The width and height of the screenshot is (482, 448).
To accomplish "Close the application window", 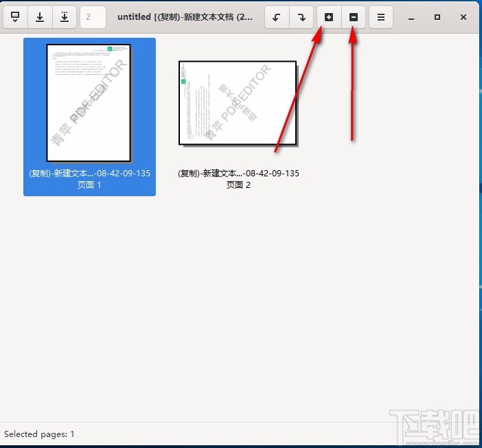I will 463,17.
